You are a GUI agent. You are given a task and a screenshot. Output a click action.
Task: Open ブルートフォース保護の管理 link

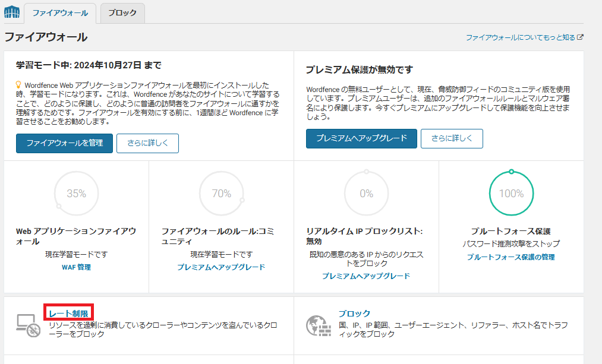coord(511,257)
